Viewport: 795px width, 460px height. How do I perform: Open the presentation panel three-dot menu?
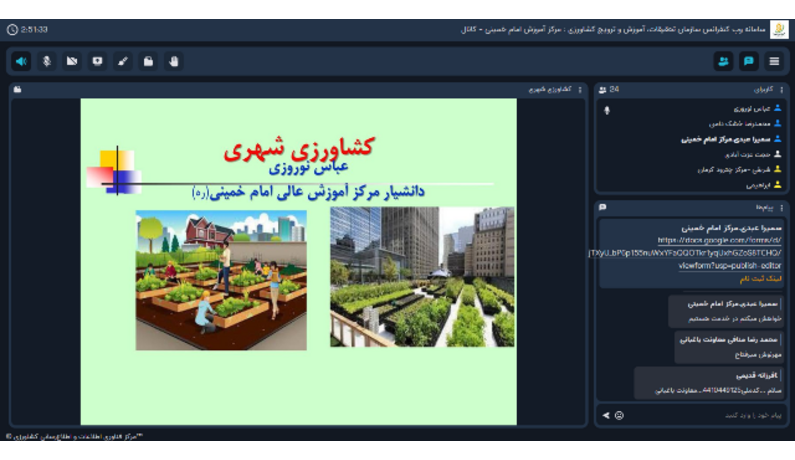pyautogui.click(x=580, y=90)
